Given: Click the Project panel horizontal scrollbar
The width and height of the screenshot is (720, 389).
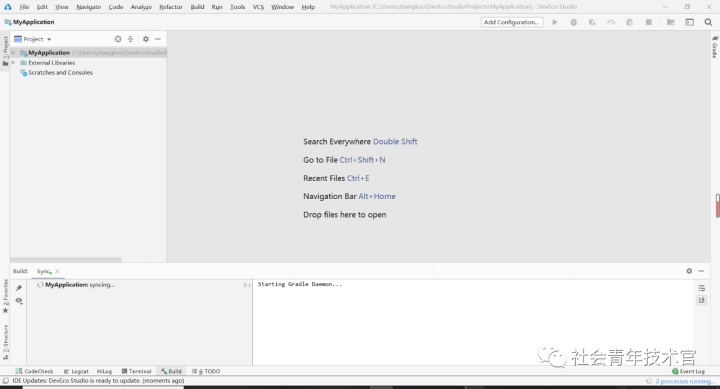Looking at the screenshot, I should tap(66, 259).
